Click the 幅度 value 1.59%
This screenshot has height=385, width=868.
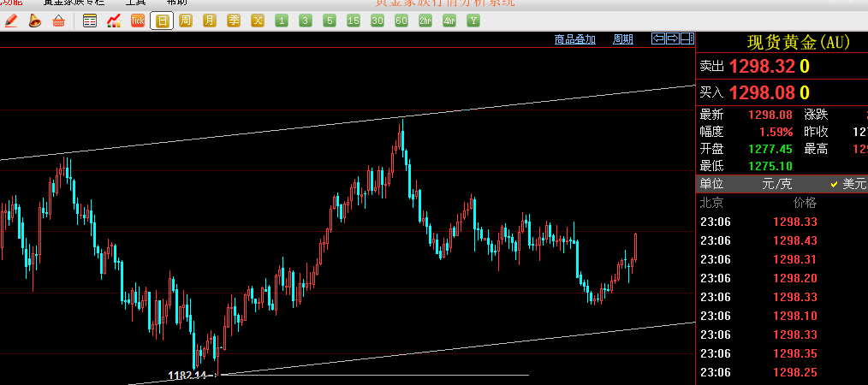[x=776, y=133]
